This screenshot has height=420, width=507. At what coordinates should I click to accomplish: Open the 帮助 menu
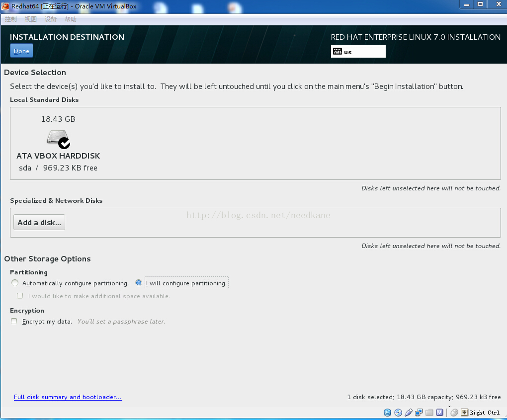pyautogui.click(x=70, y=19)
